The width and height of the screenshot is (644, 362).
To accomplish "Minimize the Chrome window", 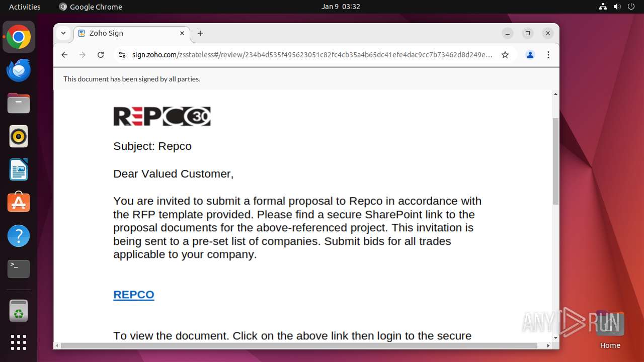I will coord(508,33).
